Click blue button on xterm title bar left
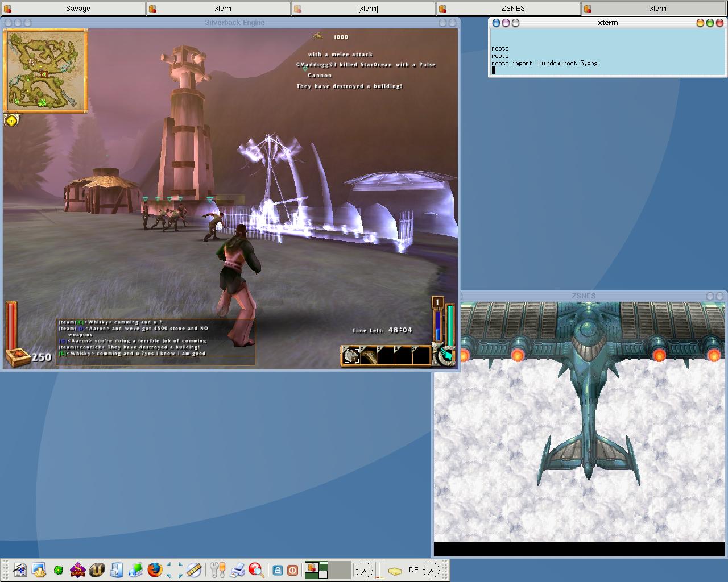 click(496, 23)
